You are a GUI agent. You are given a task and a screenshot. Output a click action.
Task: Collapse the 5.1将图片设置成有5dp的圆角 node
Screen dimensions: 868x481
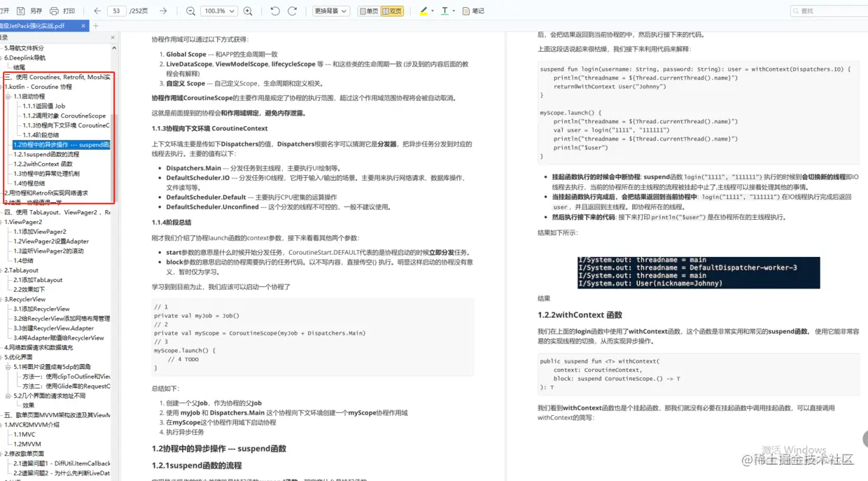click(x=9, y=366)
